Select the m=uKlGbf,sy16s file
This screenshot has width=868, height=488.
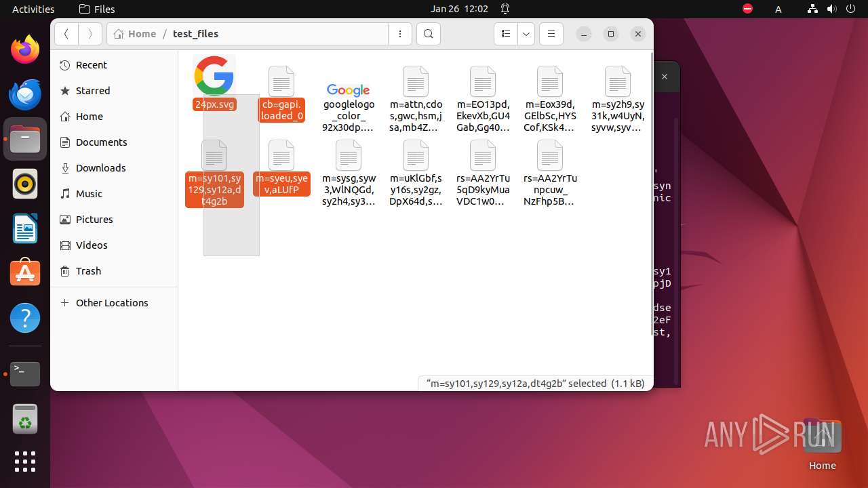[416, 174]
